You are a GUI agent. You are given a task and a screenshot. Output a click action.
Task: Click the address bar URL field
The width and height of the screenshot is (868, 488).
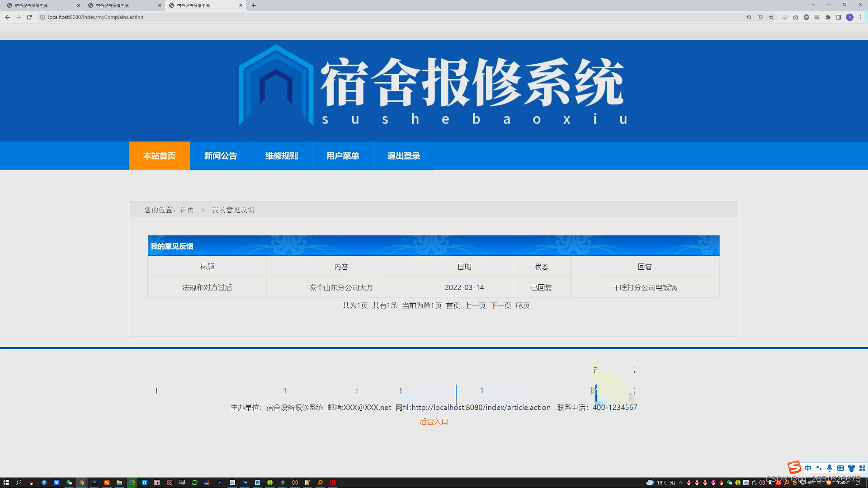(x=271, y=17)
